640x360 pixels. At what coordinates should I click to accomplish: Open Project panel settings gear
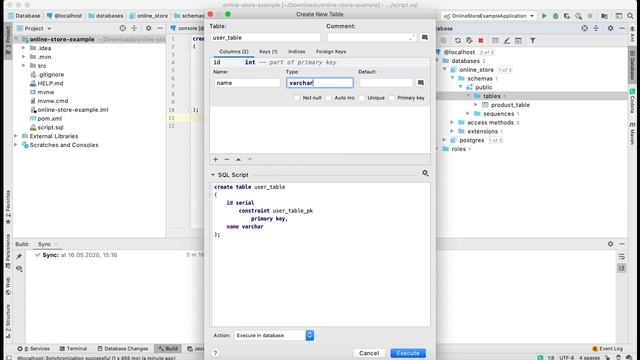tap(149, 28)
